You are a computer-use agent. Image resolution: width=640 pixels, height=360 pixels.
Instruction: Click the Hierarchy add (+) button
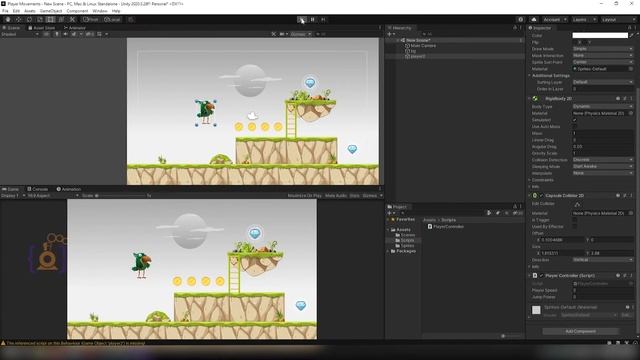pos(390,34)
